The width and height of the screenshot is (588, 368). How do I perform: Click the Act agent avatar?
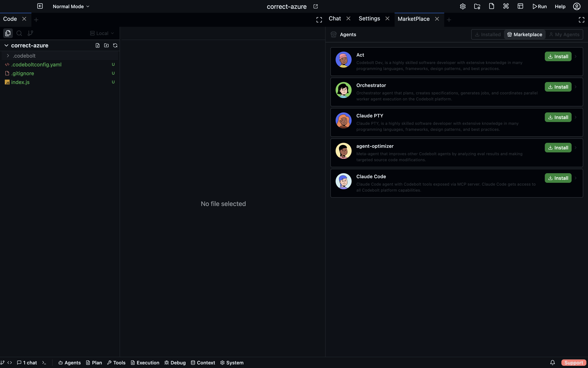[343, 60]
